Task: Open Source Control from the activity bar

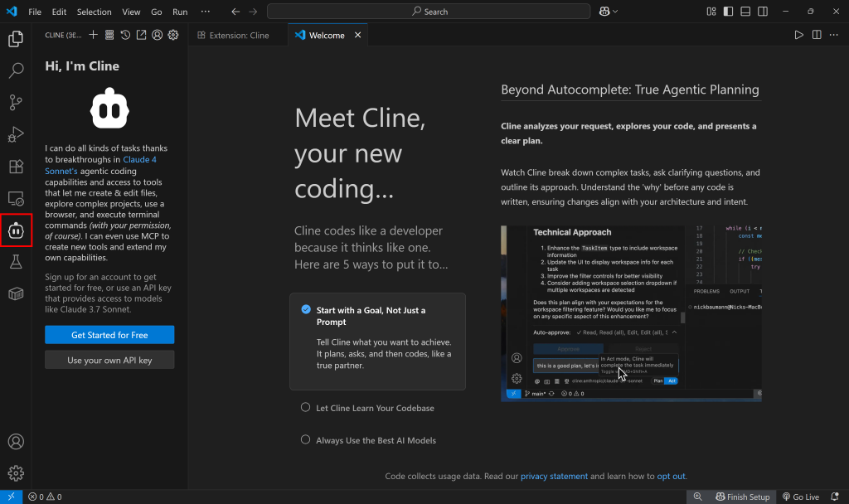Action: (x=17, y=102)
